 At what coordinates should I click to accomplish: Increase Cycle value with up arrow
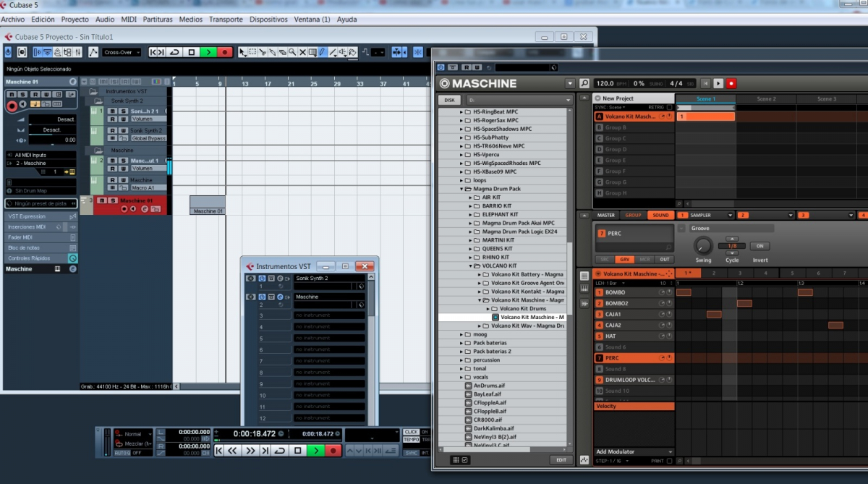click(732, 238)
